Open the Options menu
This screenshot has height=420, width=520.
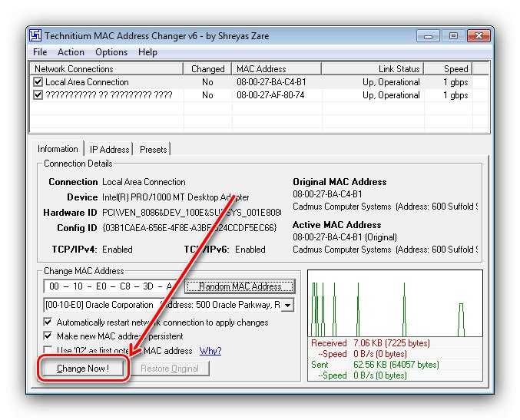[111, 52]
